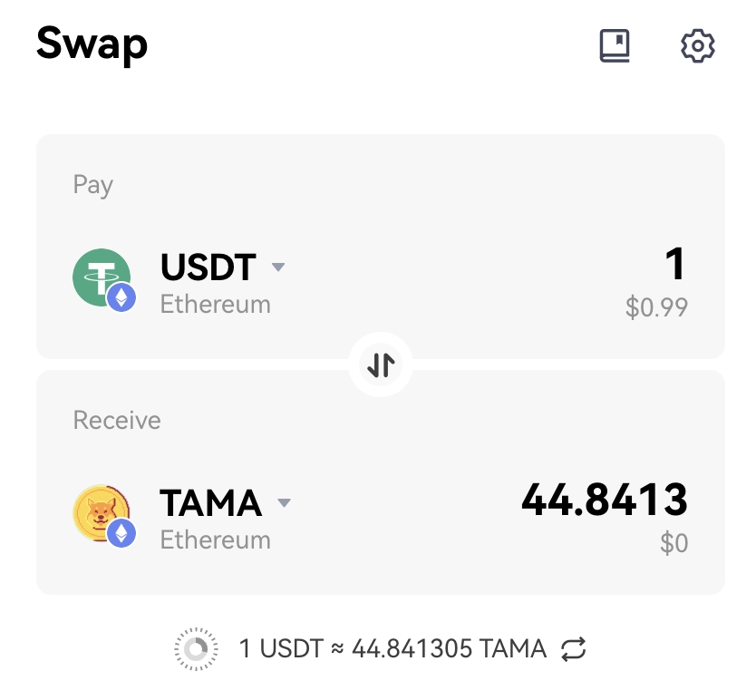The image size is (756, 700).
Task: Click the receive amount 44.8413
Action: pos(605,500)
